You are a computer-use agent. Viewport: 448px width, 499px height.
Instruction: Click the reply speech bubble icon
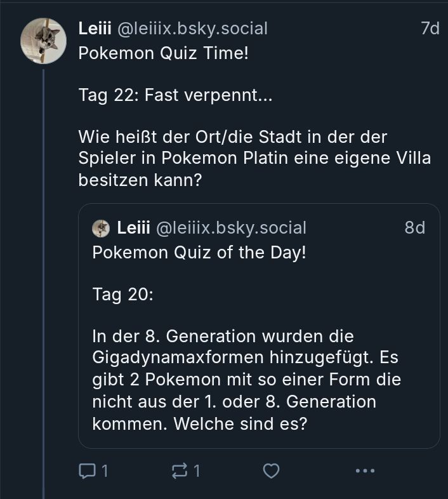(86, 471)
